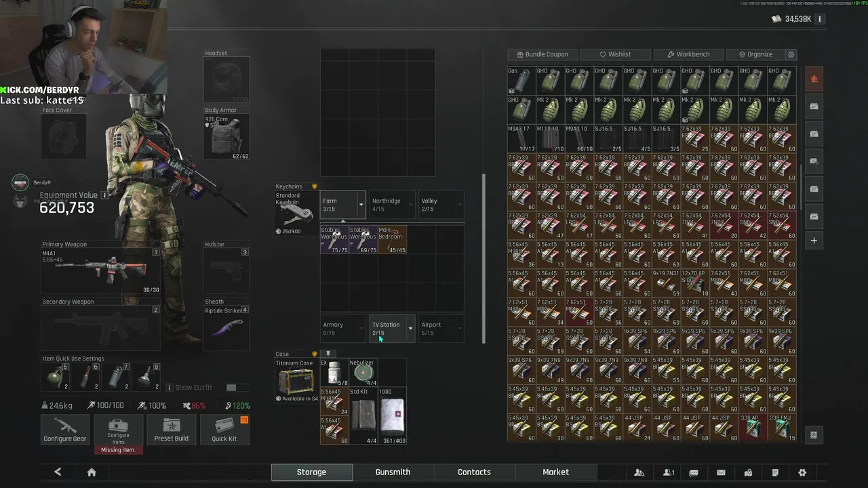Open the Wishlist button
This screenshot has width=868, height=488.
(615, 54)
